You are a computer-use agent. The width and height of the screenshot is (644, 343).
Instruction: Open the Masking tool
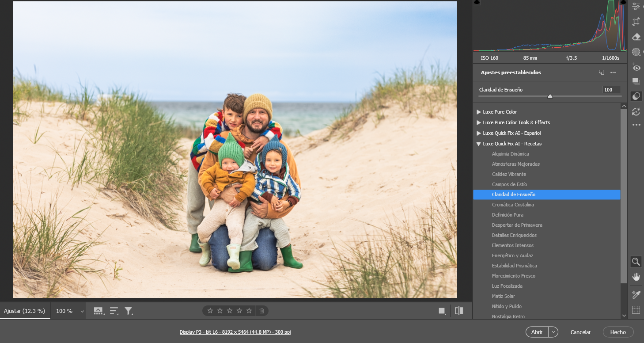click(x=636, y=52)
